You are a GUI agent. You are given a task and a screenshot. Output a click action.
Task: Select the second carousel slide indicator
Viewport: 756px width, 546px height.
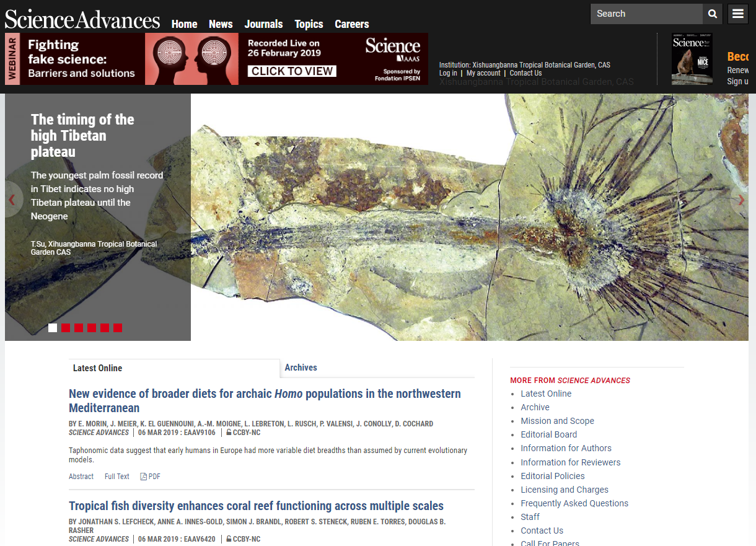(66, 328)
